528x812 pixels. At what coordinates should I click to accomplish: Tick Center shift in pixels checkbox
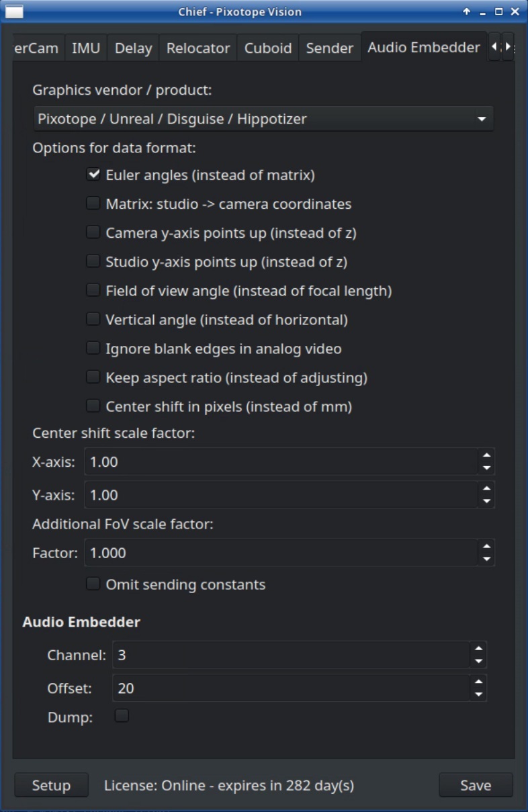93,406
